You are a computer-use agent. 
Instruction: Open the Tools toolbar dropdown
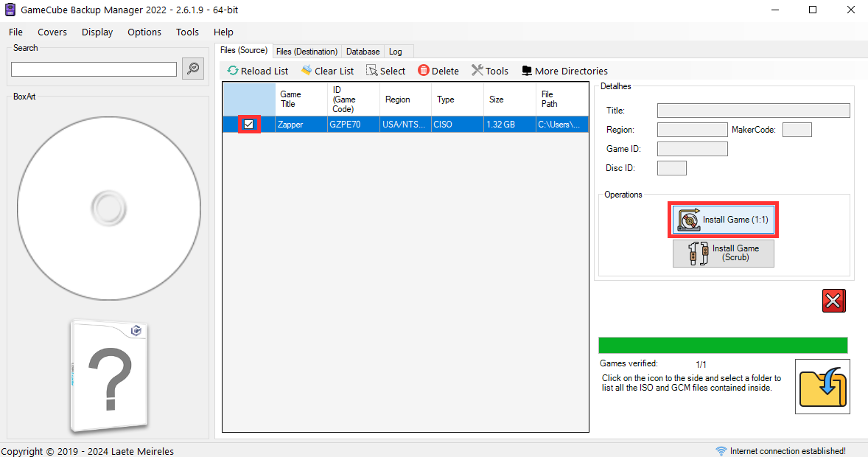pos(490,71)
